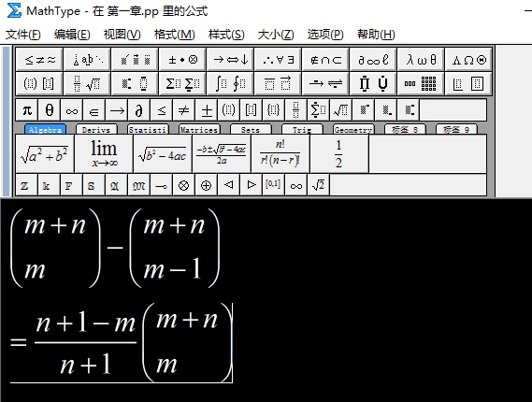The height and width of the screenshot is (402, 532).
Task: Insert the circled plus symbol
Action: [x=206, y=185]
